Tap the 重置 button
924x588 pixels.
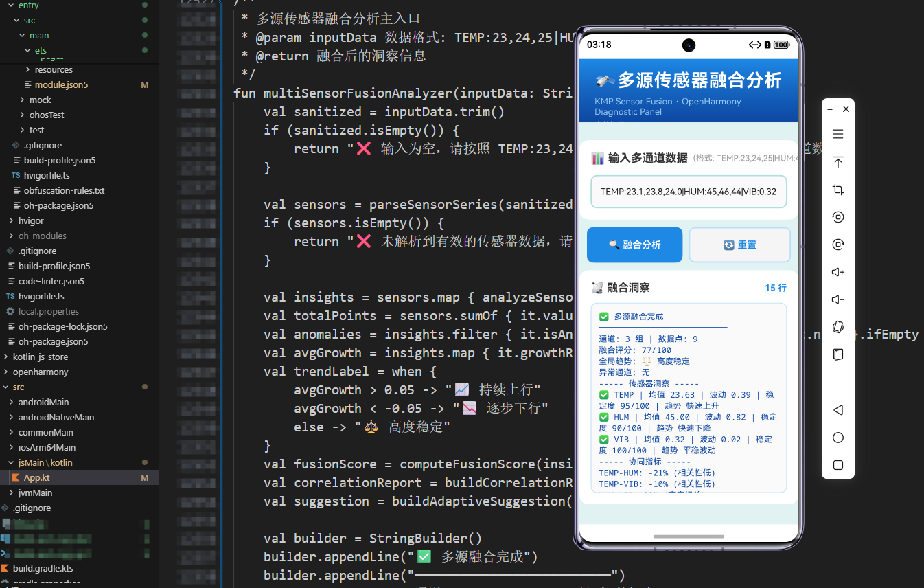coord(739,245)
